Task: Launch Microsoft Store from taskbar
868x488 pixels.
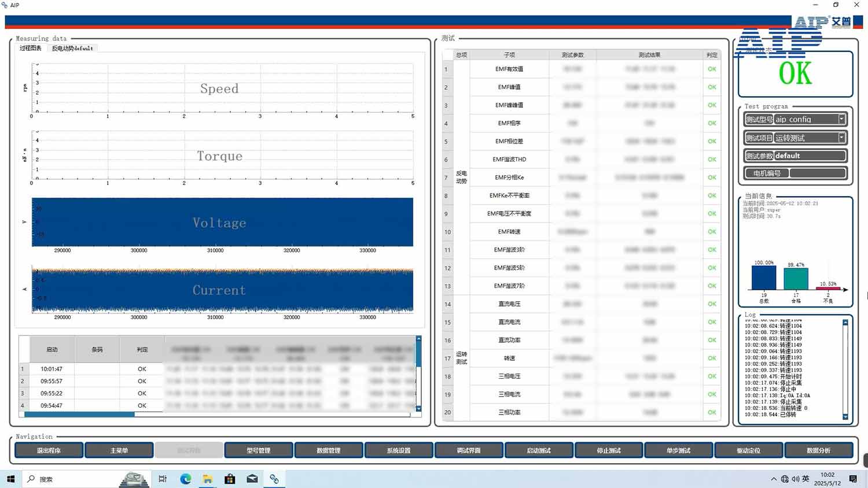Action: [230, 479]
